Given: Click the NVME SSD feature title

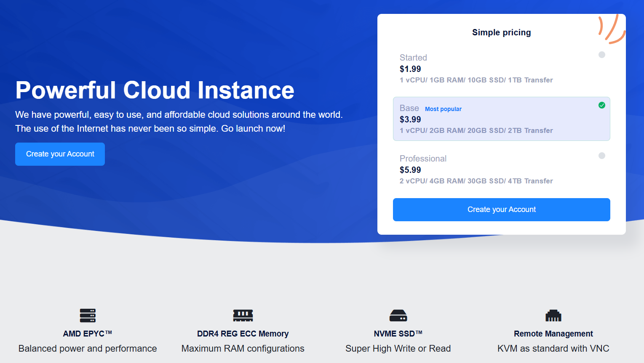Looking at the screenshot, I should (x=398, y=334).
